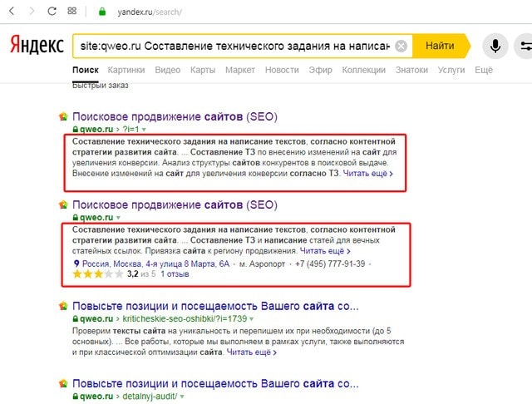Screen dimensions: 532x404
Task: Open the 1 отзыв reviews link
Action: (x=175, y=273)
